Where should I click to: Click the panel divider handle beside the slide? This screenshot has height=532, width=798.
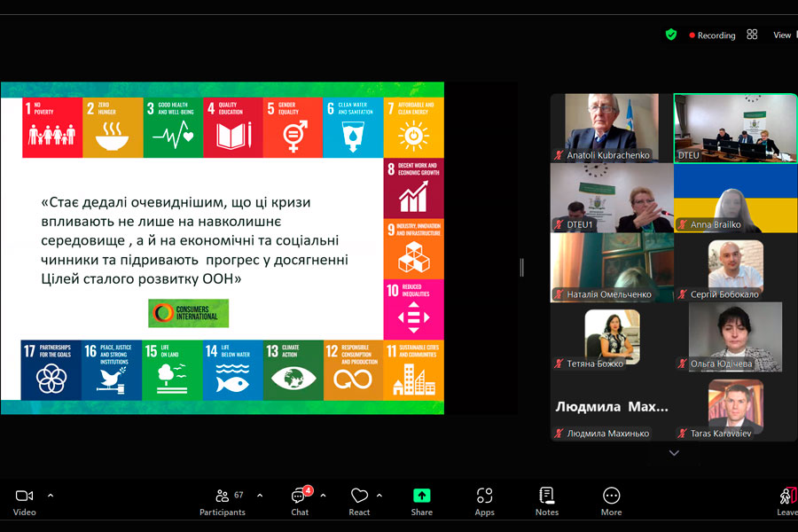click(x=521, y=267)
